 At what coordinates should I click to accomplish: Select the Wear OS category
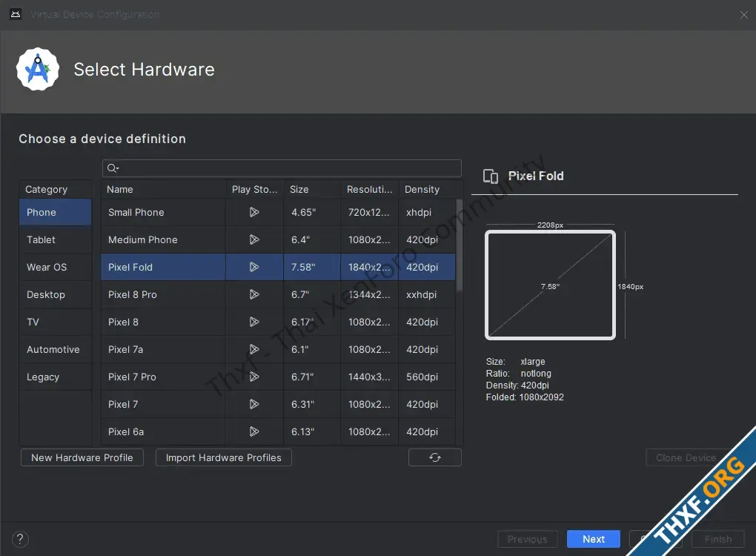[56, 267]
